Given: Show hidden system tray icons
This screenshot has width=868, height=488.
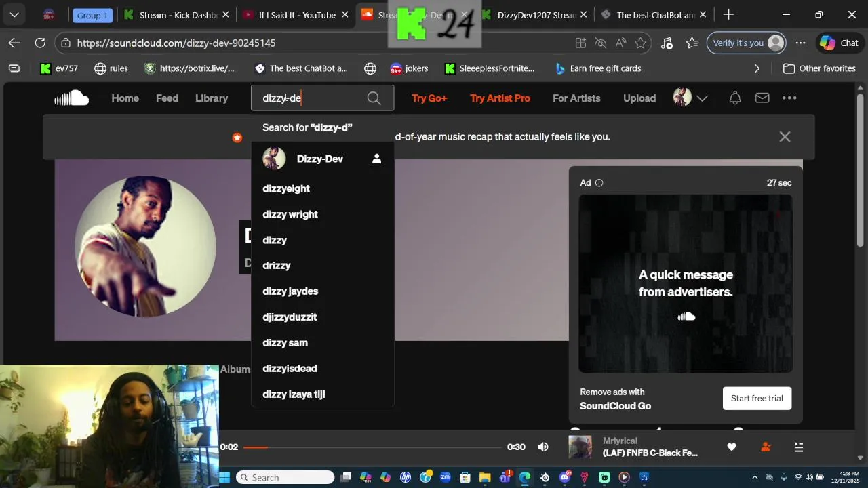Looking at the screenshot, I should 755,477.
